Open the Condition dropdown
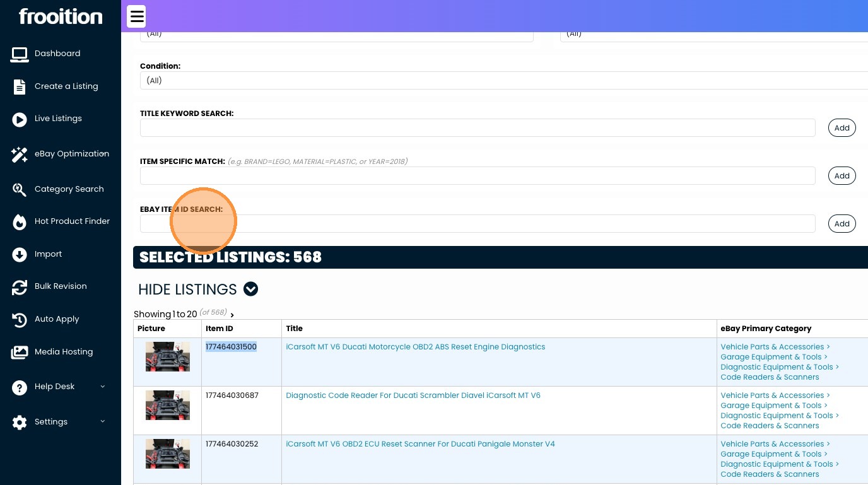This screenshot has height=485, width=868. point(504,81)
